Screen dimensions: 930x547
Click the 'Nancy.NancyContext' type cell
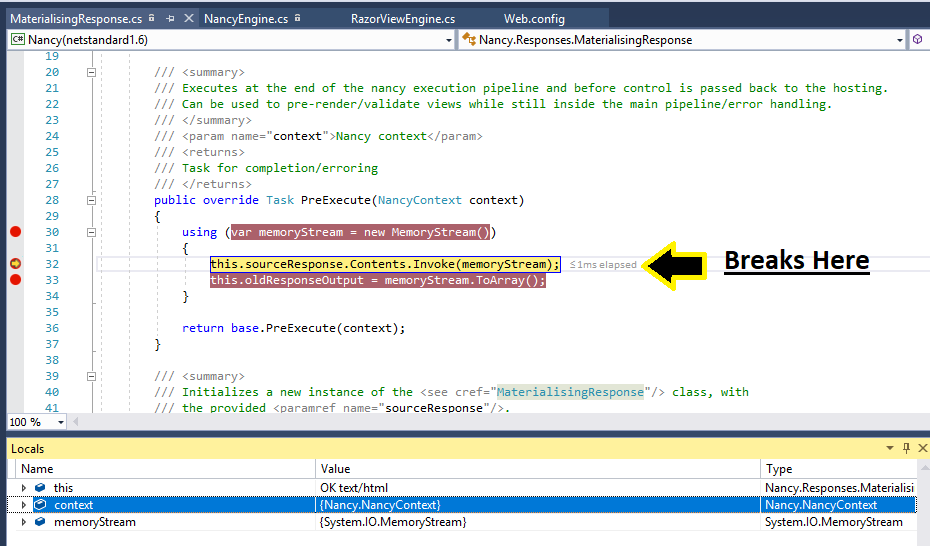click(x=839, y=505)
